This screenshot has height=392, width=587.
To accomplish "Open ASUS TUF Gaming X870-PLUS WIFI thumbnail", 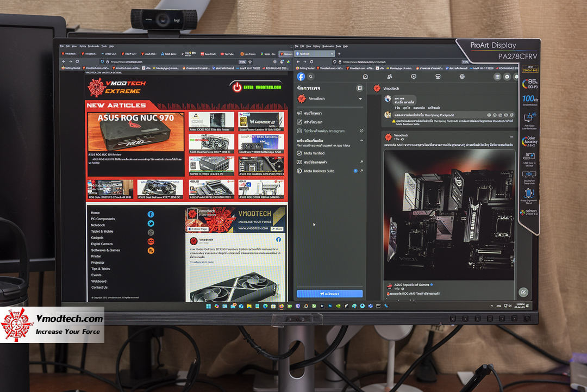I will point(261,165).
